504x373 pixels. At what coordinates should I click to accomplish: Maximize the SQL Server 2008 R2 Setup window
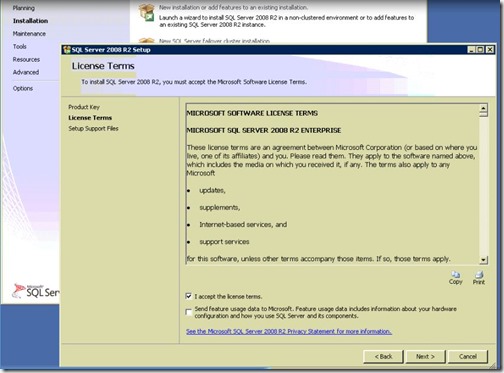pyautogui.click(x=480, y=50)
